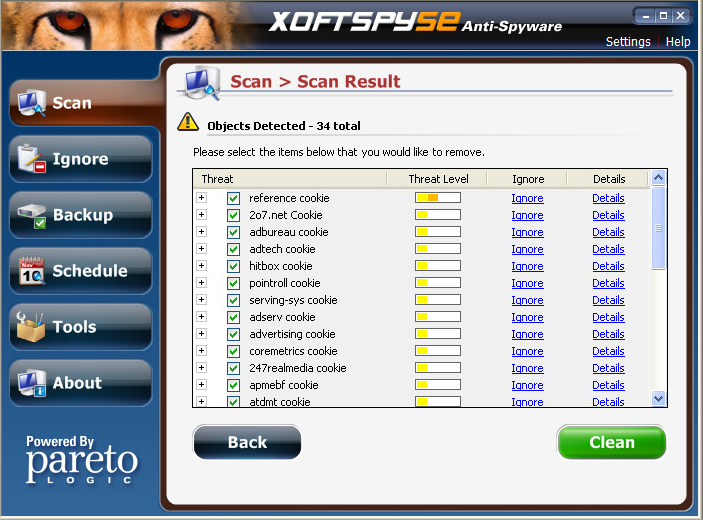Click threat level bar of reference cookie
Image resolution: width=703 pixels, height=520 pixels.
438,198
